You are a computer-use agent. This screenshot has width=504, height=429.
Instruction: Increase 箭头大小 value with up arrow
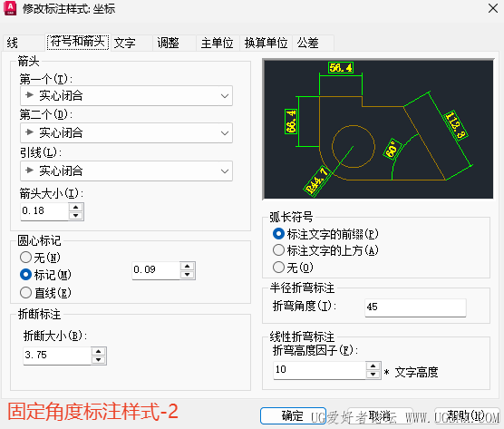point(76,208)
